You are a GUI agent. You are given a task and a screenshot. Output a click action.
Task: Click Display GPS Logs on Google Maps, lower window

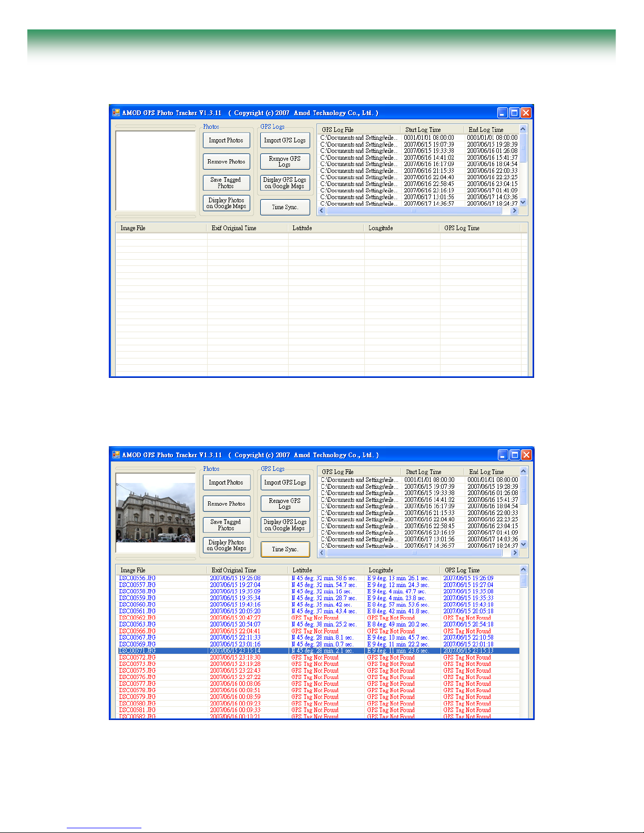(285, 525)
